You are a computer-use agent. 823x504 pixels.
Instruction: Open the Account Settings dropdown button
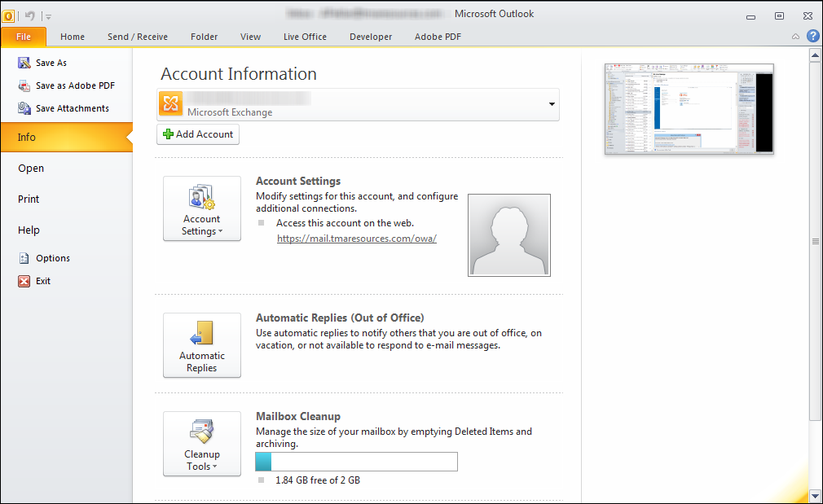click(202, 208)
